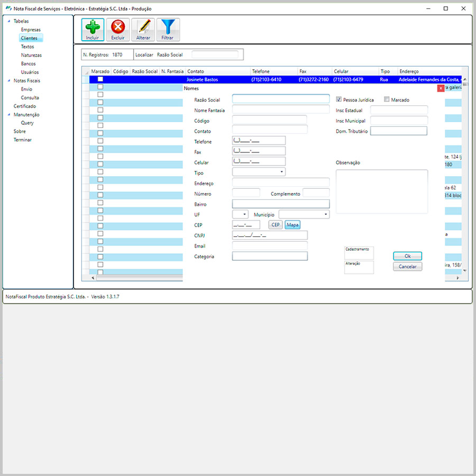Click the grid's scroll down arrow
The image size is (476, 476).
pos(464,270)
